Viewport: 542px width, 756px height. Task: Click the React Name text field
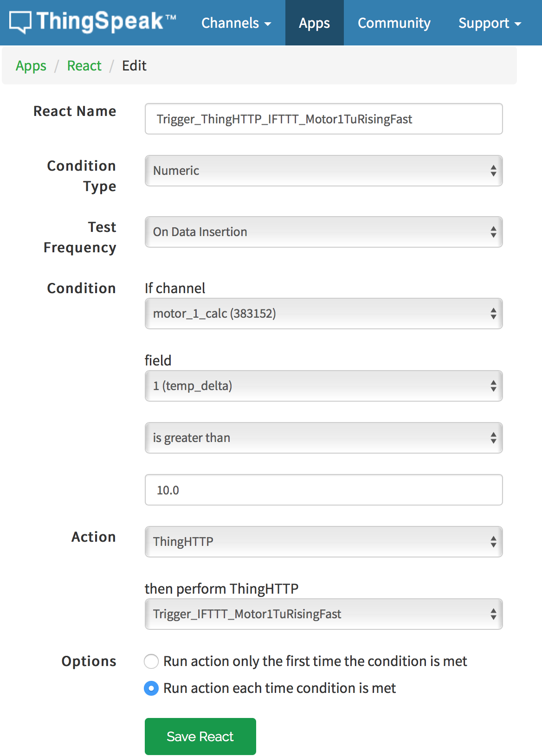pyautogui.click(x=323, y=119)
